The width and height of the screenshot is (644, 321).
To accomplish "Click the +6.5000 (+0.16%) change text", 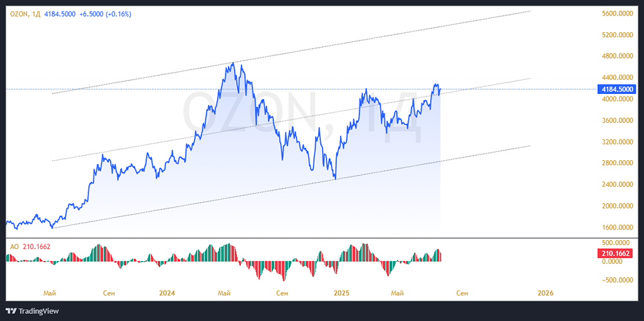I will point(106,14).
